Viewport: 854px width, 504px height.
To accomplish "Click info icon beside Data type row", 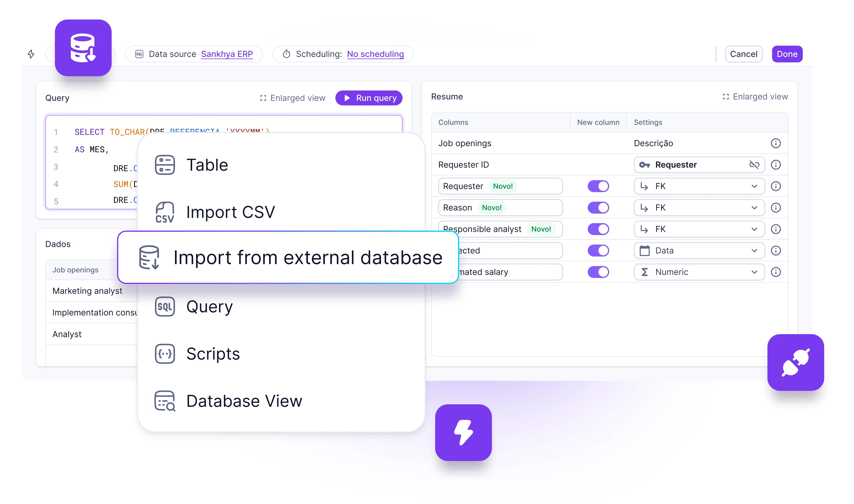I will click(776, 251).
